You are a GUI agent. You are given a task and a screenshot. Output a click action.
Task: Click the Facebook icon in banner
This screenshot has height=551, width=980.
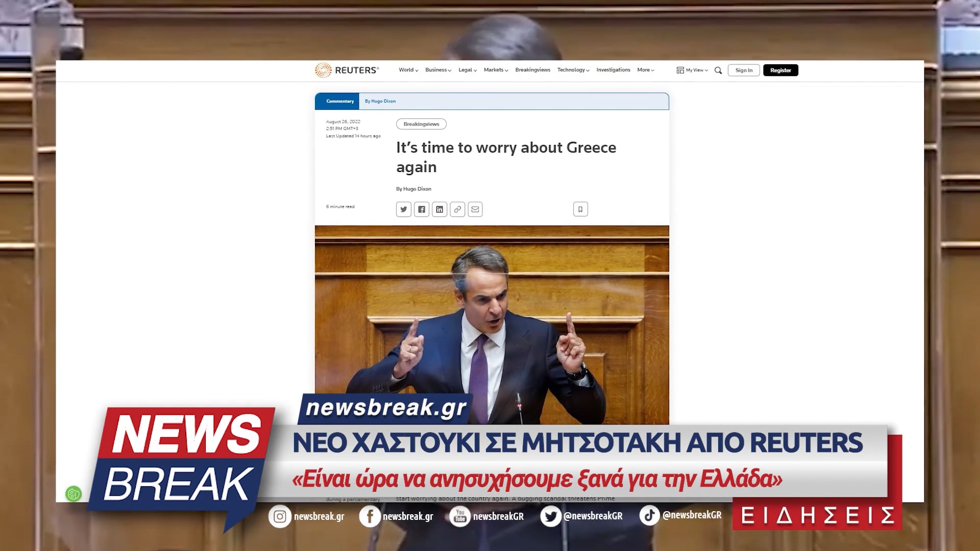click(370, 516)
